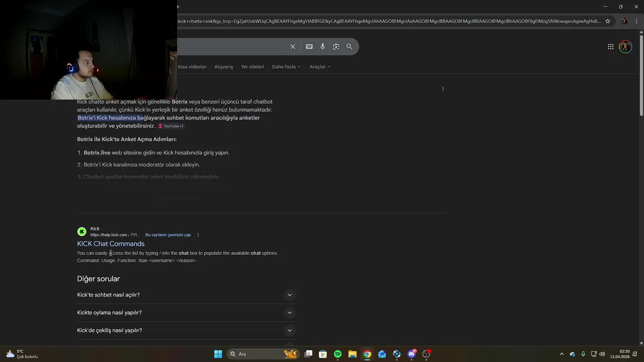Switch to 'Yer siteleri' tab
Image resolution: width=644 pixels, height=362 pixels.
[x=253, y=66]
